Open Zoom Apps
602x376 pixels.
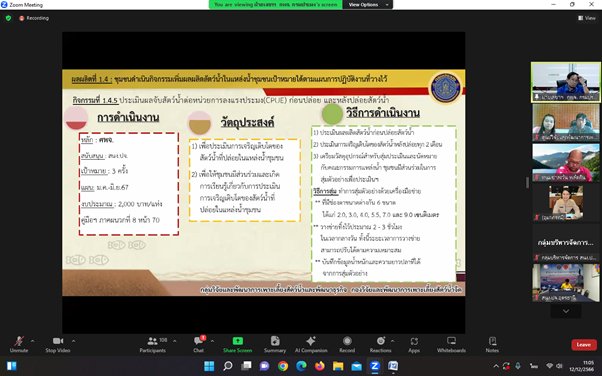coord(414,345)
